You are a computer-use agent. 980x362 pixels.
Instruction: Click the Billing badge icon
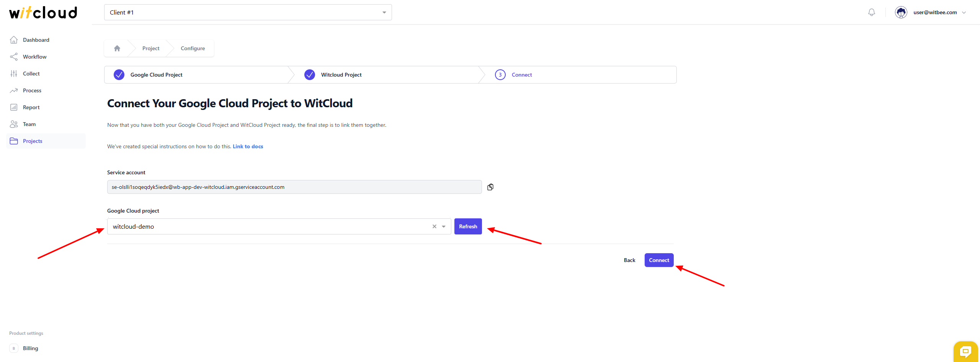(14, 348)
